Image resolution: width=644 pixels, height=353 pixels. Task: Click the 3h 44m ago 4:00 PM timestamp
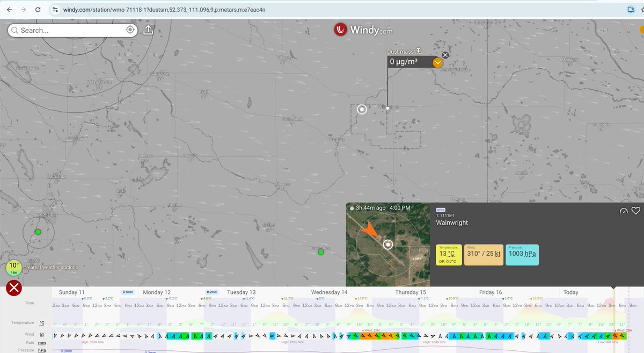coord(383,207)
